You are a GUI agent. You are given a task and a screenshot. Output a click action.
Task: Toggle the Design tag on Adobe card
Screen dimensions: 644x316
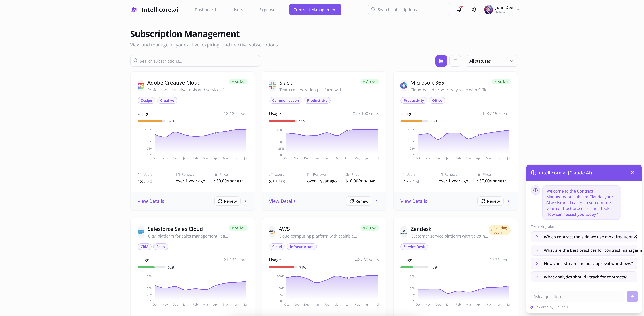coord(146,101)
